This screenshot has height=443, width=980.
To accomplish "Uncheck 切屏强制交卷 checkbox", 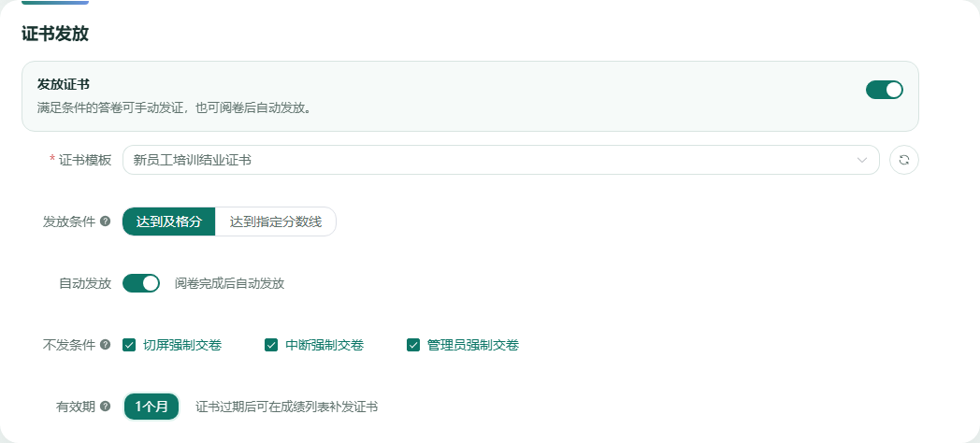I will 129,345.
